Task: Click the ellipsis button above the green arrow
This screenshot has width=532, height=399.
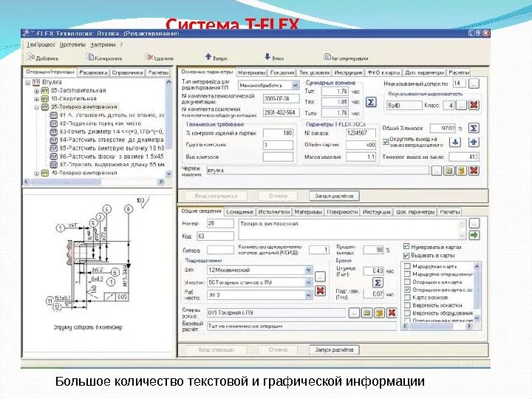Action: [x=474, y=223]
